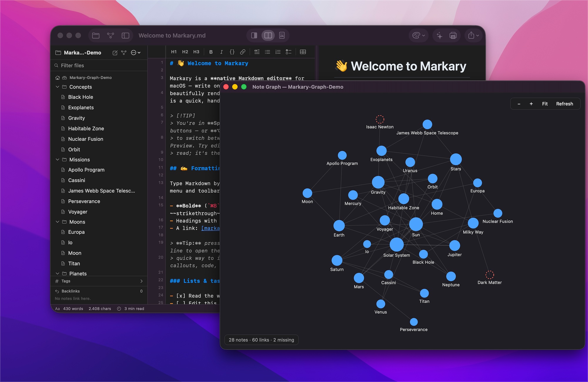This screenshot has width=588, height=382.
Task: Apply H1 heading format
Action: click(174, 52)
